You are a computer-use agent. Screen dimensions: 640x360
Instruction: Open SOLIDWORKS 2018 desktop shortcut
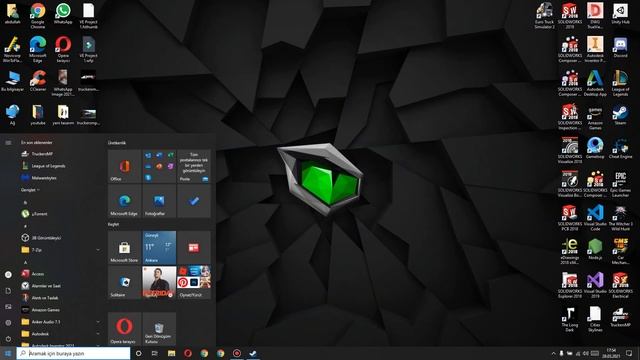coord(570,16)
